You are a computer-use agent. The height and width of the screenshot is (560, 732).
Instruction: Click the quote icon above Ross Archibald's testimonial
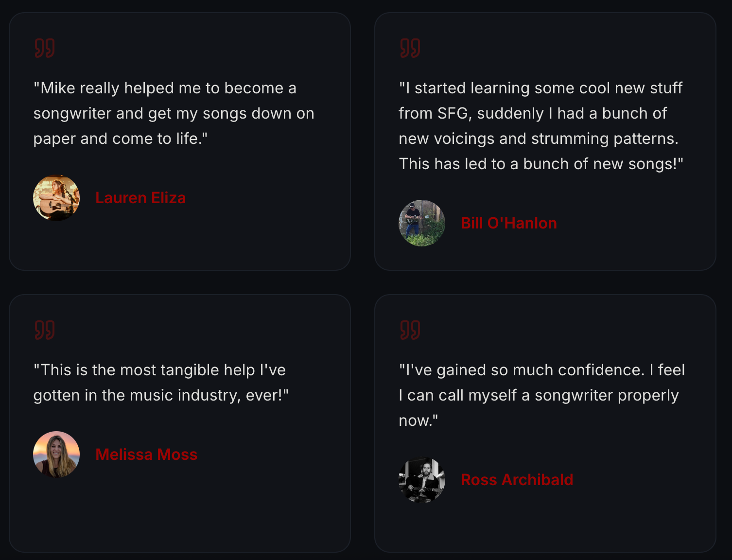[410, 330]
